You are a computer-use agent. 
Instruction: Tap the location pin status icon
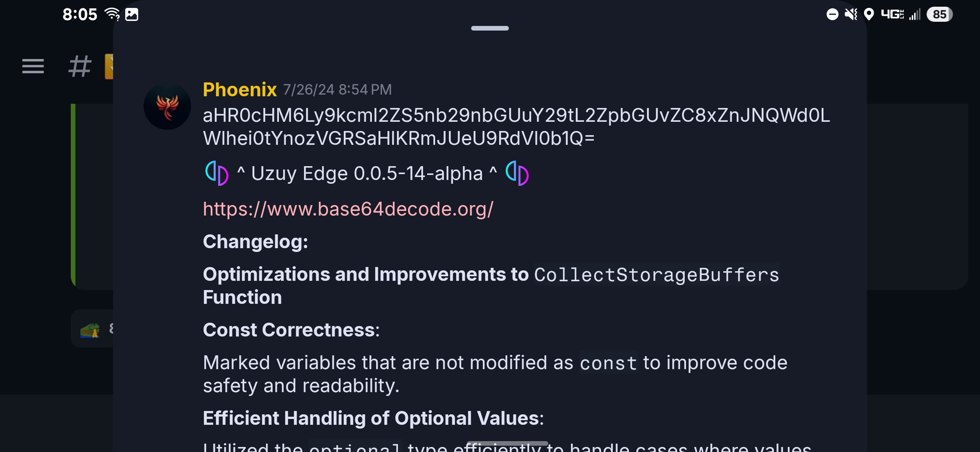coord(869,14)
